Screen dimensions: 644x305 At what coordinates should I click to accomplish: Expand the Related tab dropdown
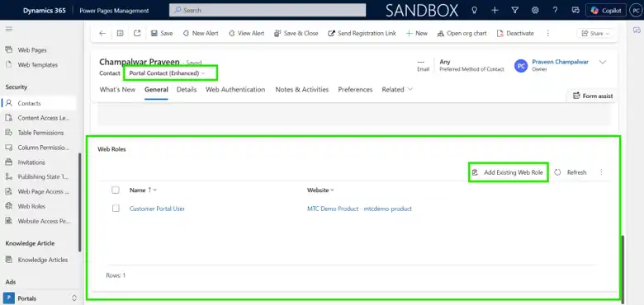(x=397, y=89)
